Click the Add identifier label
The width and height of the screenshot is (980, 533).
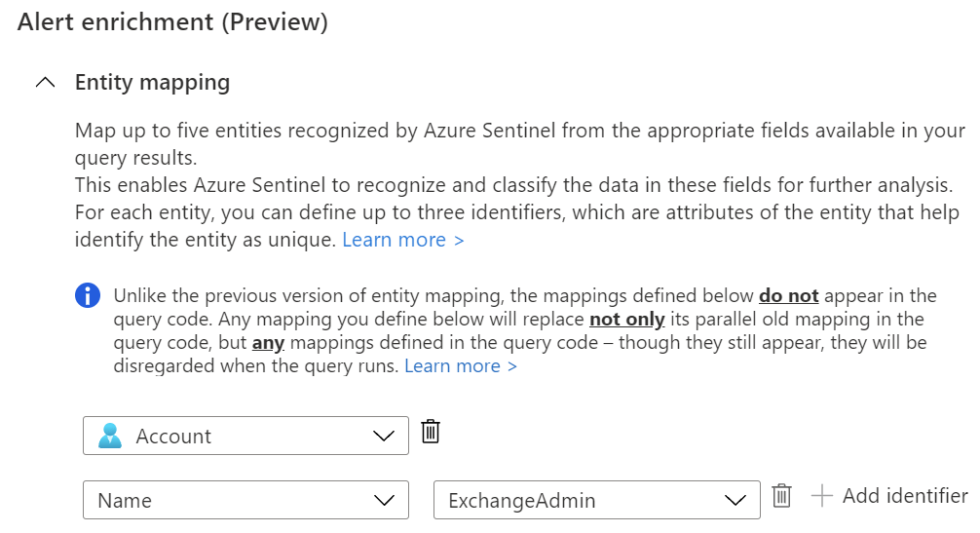point(905,496)
